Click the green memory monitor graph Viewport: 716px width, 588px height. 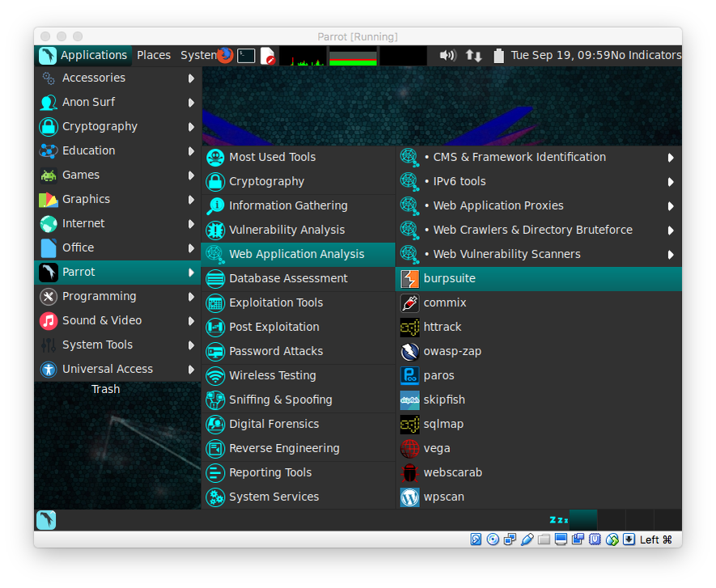(353, 56)
